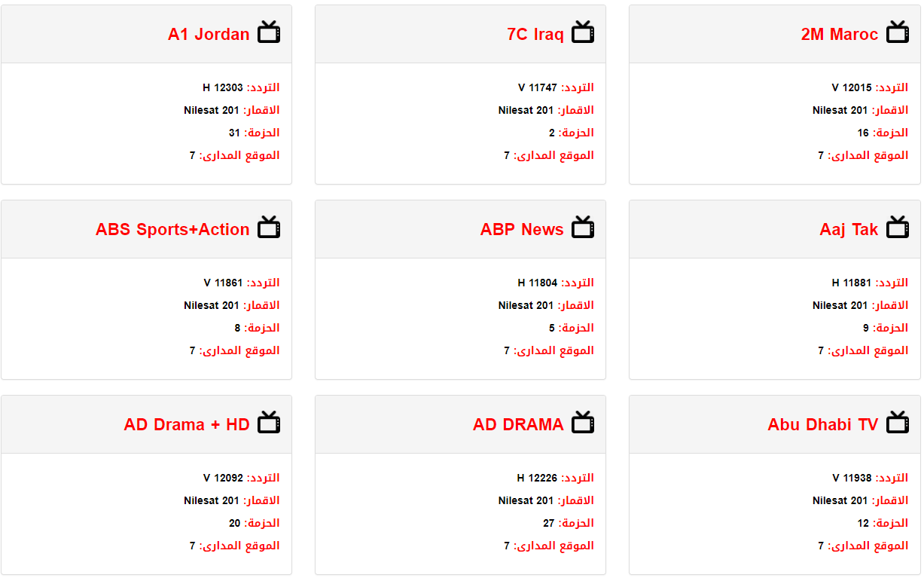Open the Aaj Tak channel link
Viewport: 924px width, 584px height.
coord(849,230)
